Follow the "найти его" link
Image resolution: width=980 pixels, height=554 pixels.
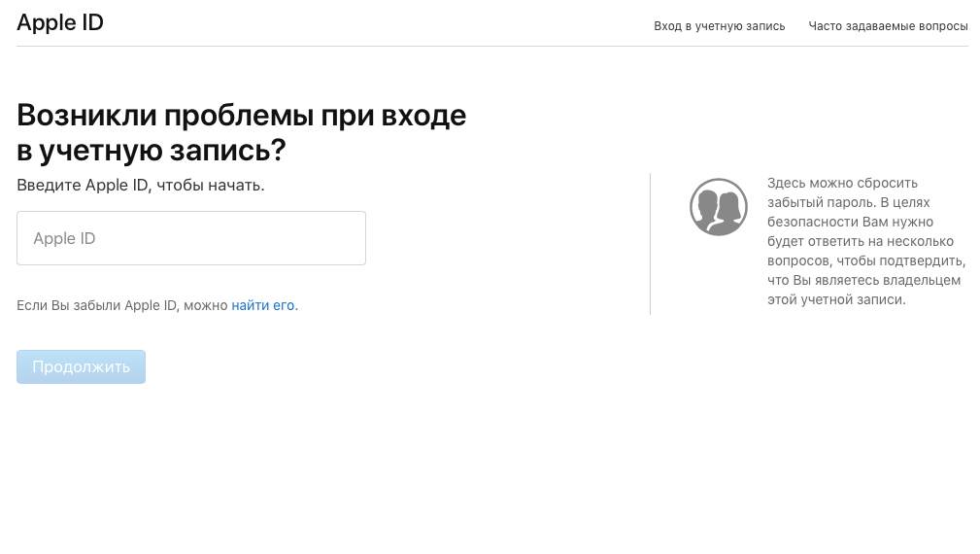tap(262, 305)
